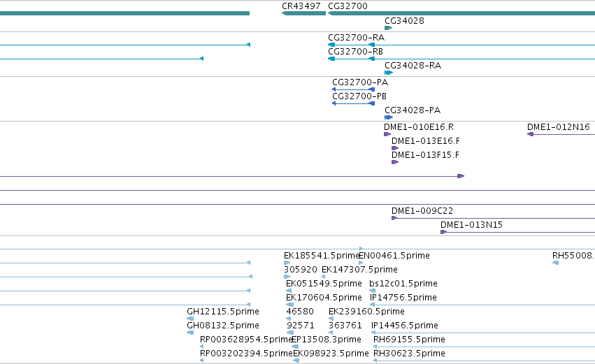The image size is (595, 364).
Task: Select the DME1-009C22 feature label
Action: click(x=422, y=211)
